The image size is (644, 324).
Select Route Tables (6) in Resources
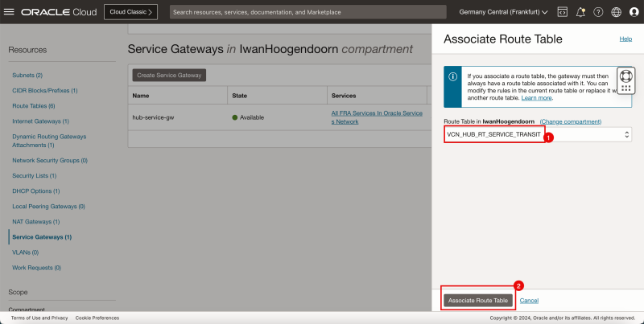pos(33,105)
